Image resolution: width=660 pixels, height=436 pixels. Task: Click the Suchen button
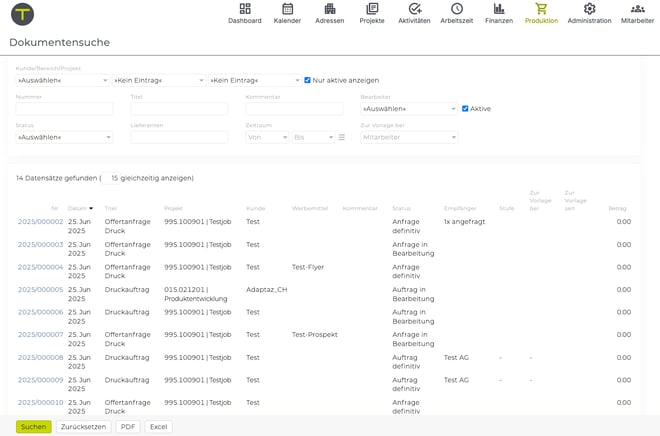34,427
